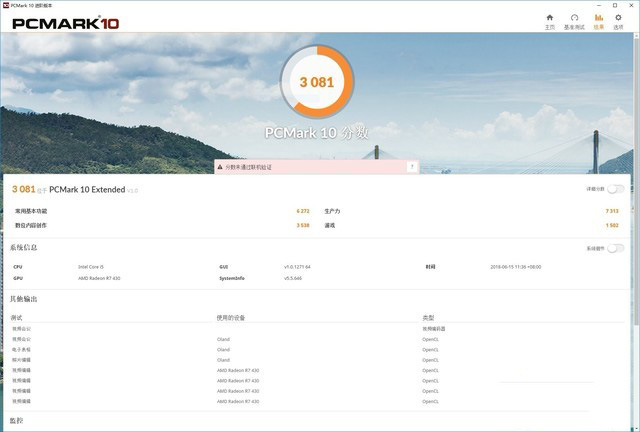Click the scrollbar up arrow at top right

[636, 36]
